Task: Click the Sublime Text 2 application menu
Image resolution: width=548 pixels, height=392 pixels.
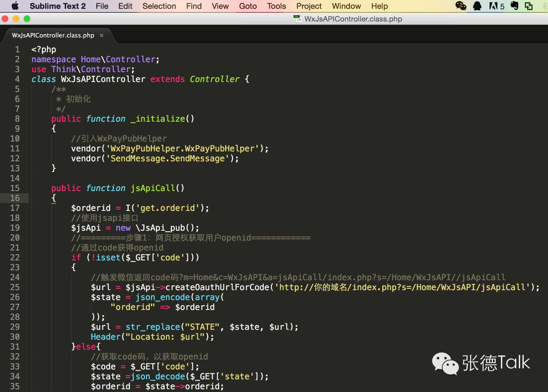Action: pyautogui.click(x=58, y=6)
